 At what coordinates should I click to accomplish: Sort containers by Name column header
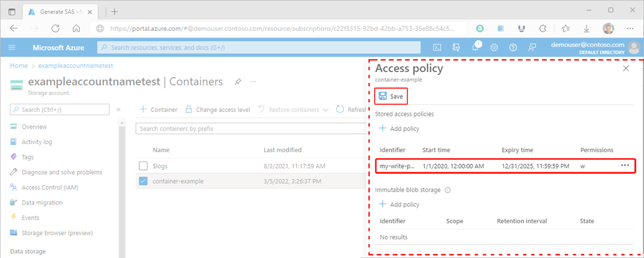point(161,150)
